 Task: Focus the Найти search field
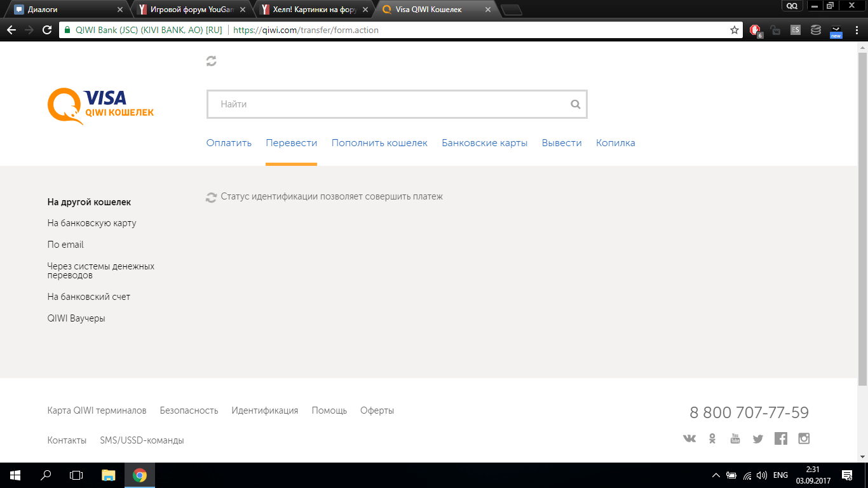pos(388,104)
